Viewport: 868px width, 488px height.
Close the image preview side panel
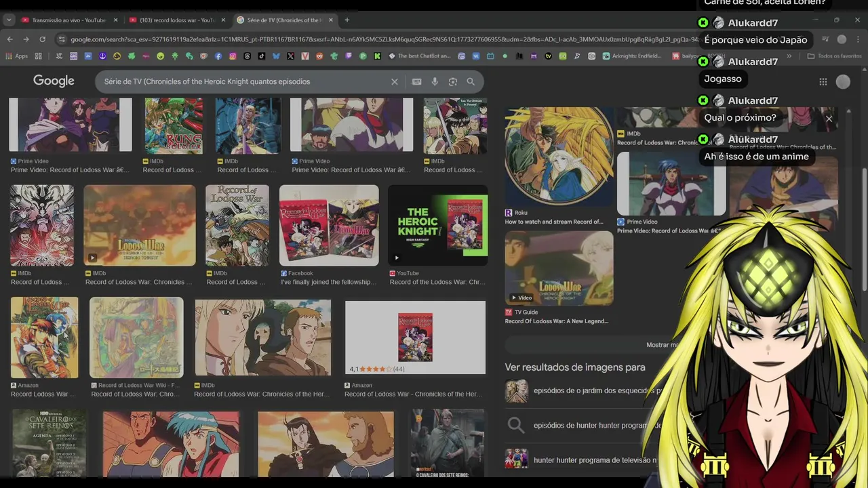pyautogui.click(x=829, y=119)
